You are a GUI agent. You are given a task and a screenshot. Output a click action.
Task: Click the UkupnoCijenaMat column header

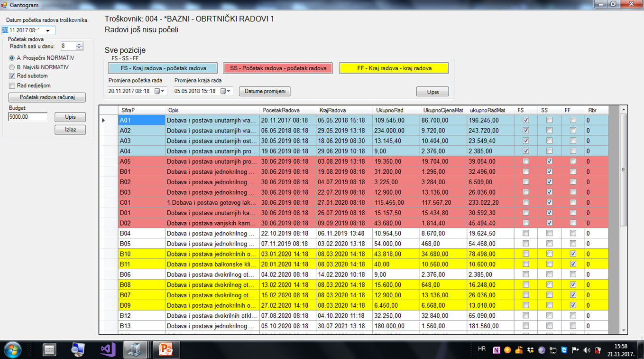pos(443,110)
